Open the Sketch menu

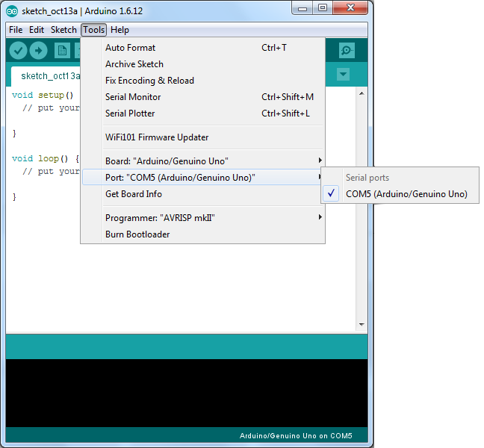click(63, 30)
